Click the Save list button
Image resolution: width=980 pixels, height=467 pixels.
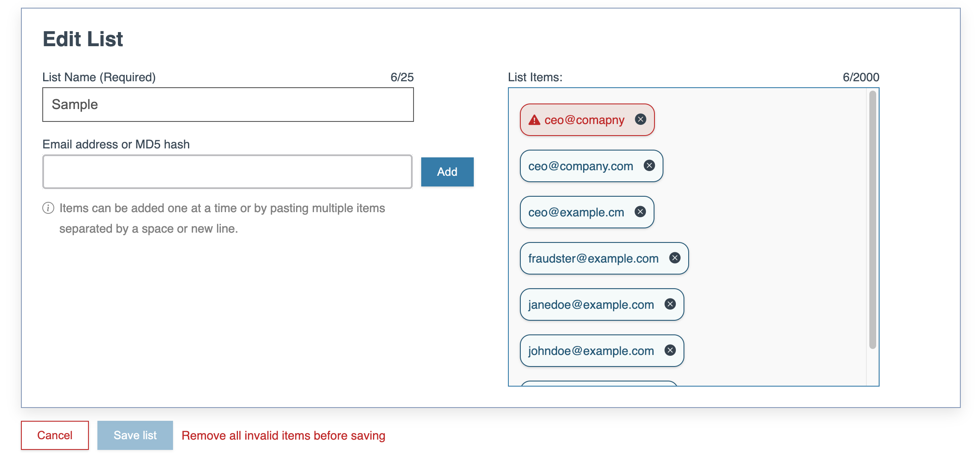[135, 435]
